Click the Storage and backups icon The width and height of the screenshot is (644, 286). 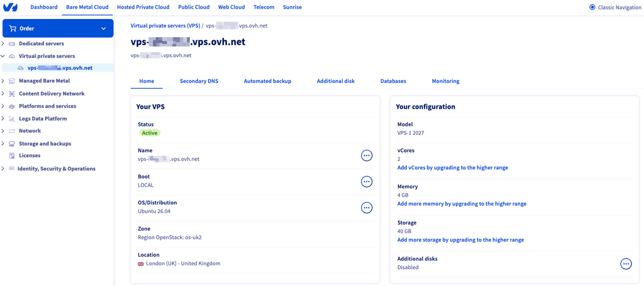11,144
